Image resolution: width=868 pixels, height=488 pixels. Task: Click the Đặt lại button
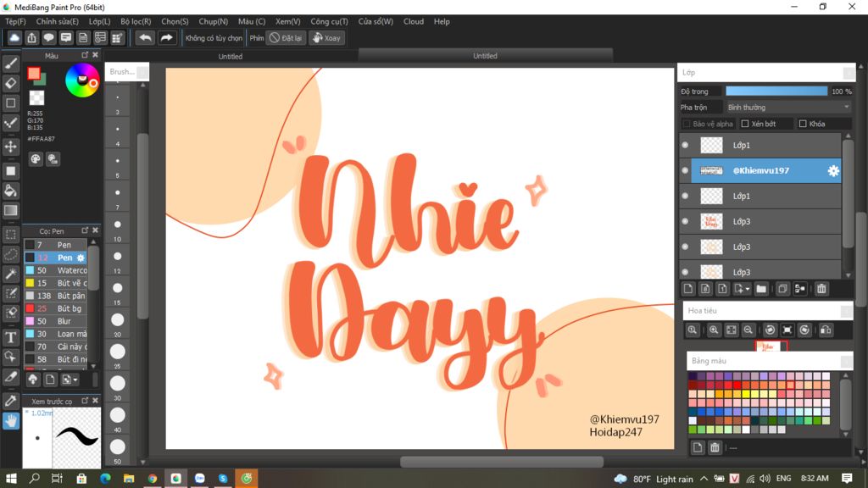287,37
